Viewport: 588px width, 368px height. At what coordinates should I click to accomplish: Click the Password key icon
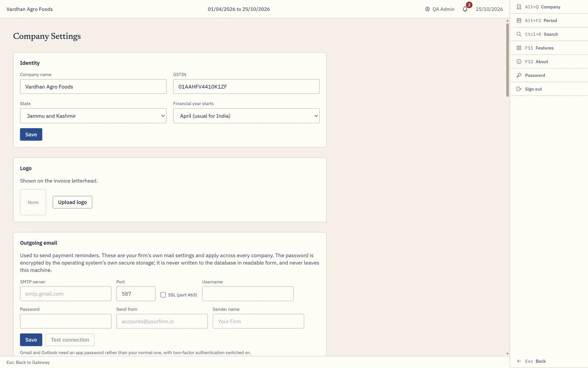(x=519, y=75)
